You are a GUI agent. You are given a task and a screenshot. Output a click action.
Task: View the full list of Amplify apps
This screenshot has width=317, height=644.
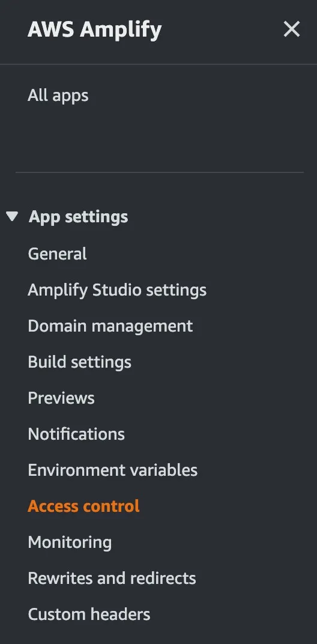(58, 96)
